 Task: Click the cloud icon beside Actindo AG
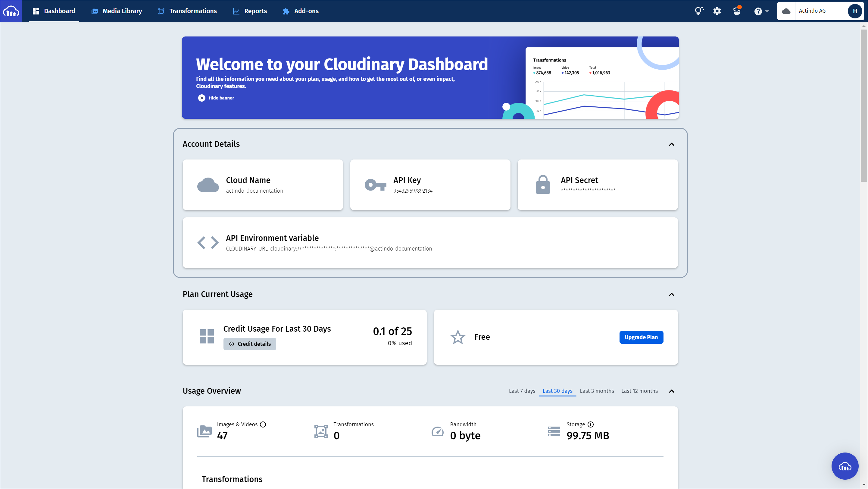(786, 11)
